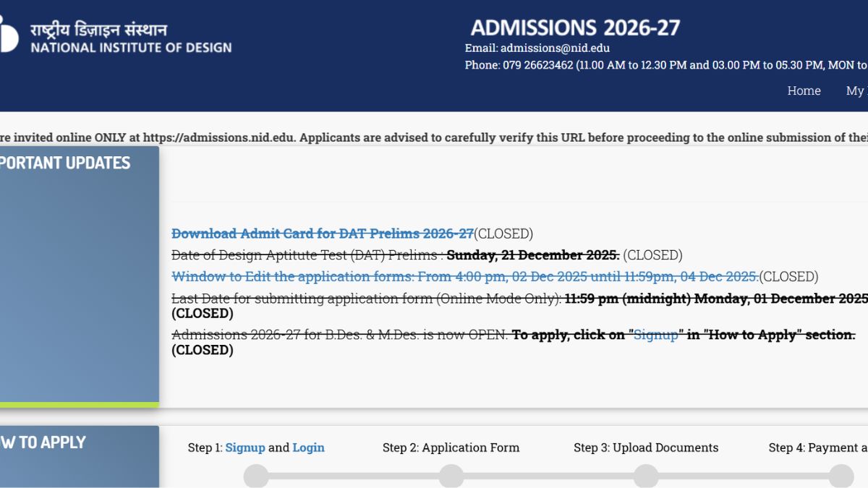Screen dimensions: 868x488
Task: Open the partially visible 'My' menu item
Action: pyautogui.click(x=856, y=90)
